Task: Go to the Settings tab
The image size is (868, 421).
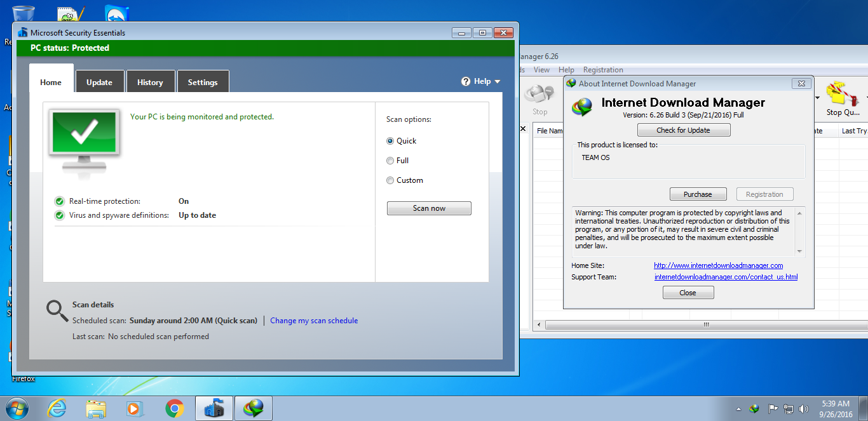Action: [x=203, y=82]
